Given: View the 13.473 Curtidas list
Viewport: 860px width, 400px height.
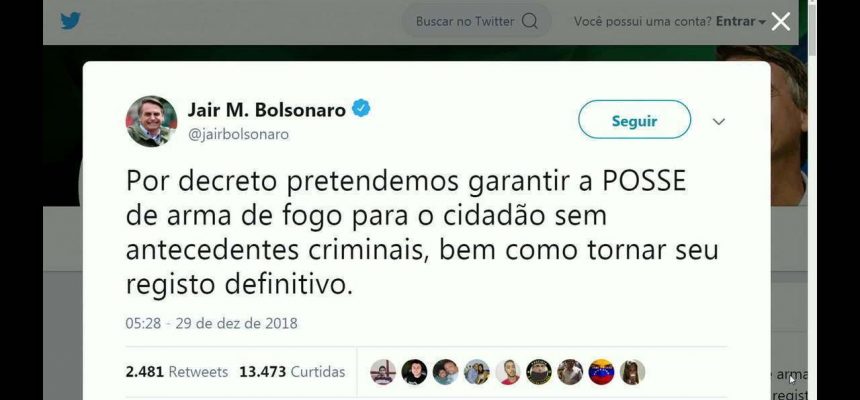Looking at the screenshot, I should tap(292, 372).
